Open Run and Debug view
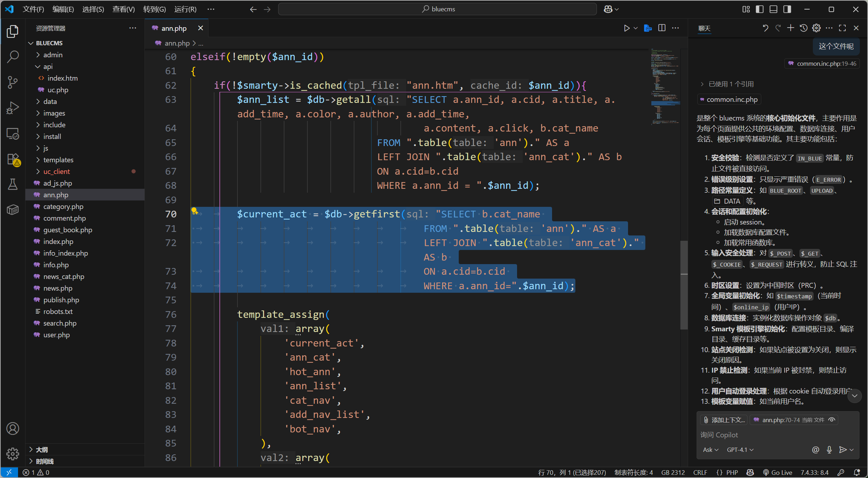 point(13,108)
